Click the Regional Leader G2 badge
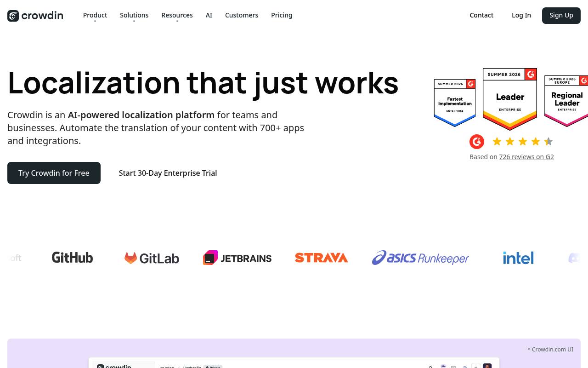This screenshot has height=368, width=588. click(566, 101)
